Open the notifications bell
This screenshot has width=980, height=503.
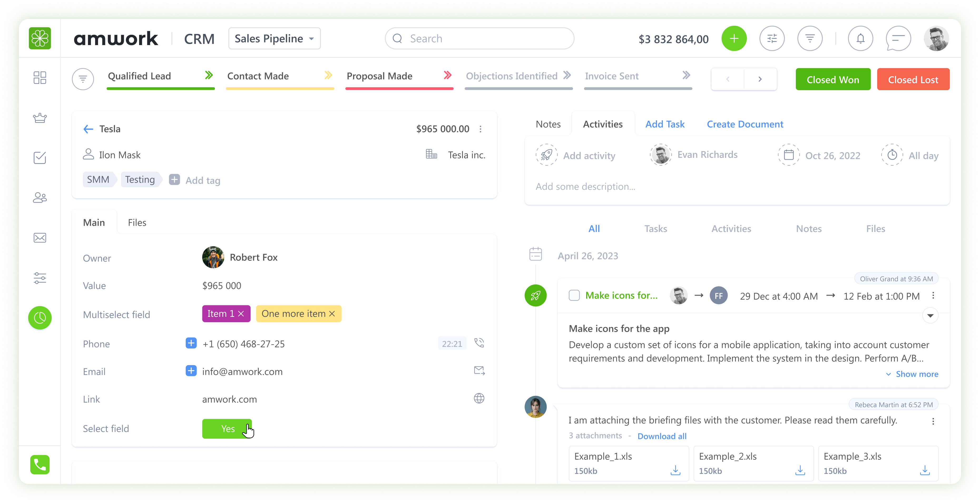click(x=861, y=38)
